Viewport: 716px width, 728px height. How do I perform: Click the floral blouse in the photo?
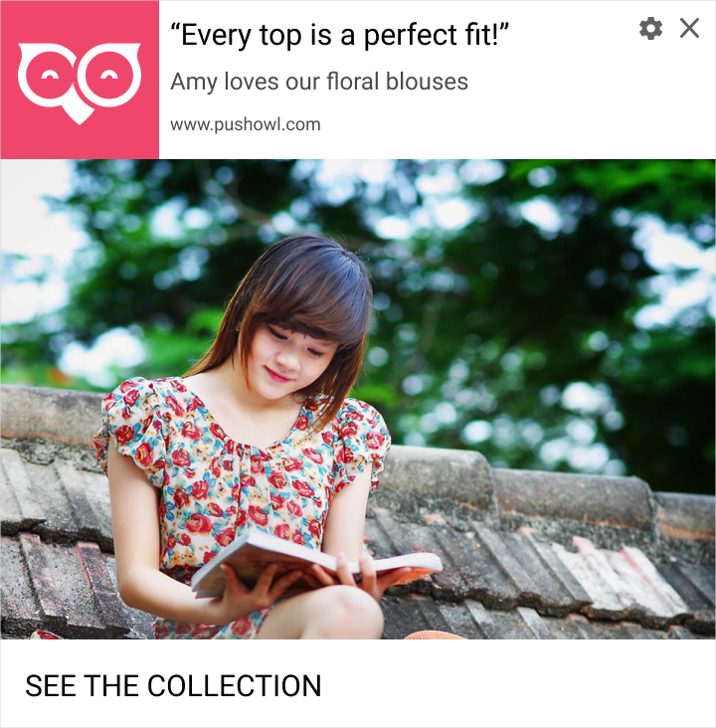coord(242,473)
